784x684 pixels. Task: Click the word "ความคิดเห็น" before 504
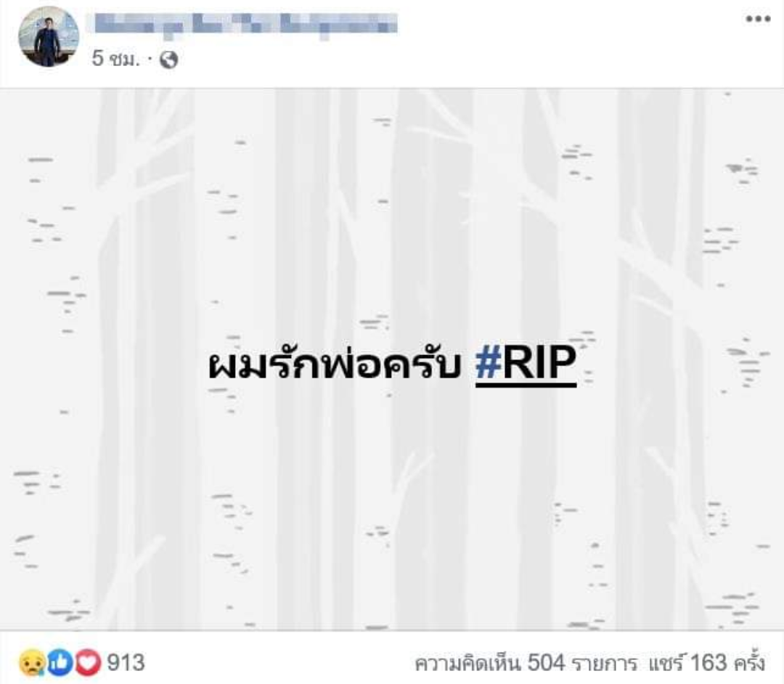[x=468, y=664]
